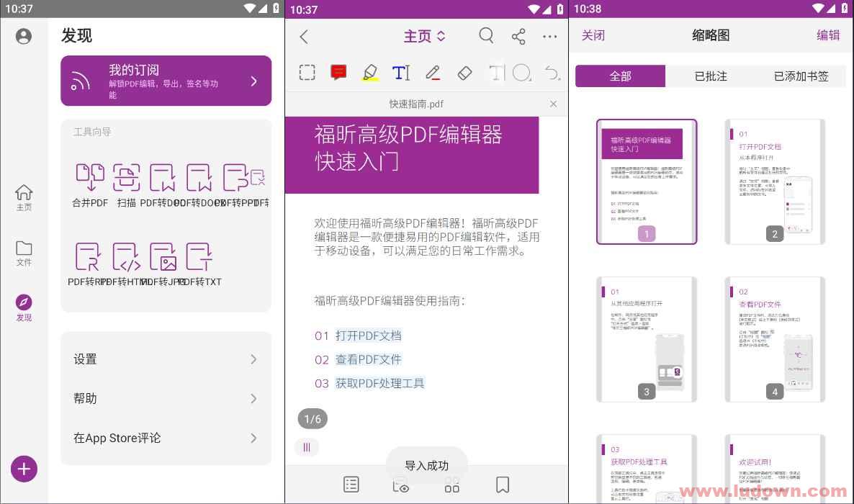Tap the view mode eye icon

point(401,485)
